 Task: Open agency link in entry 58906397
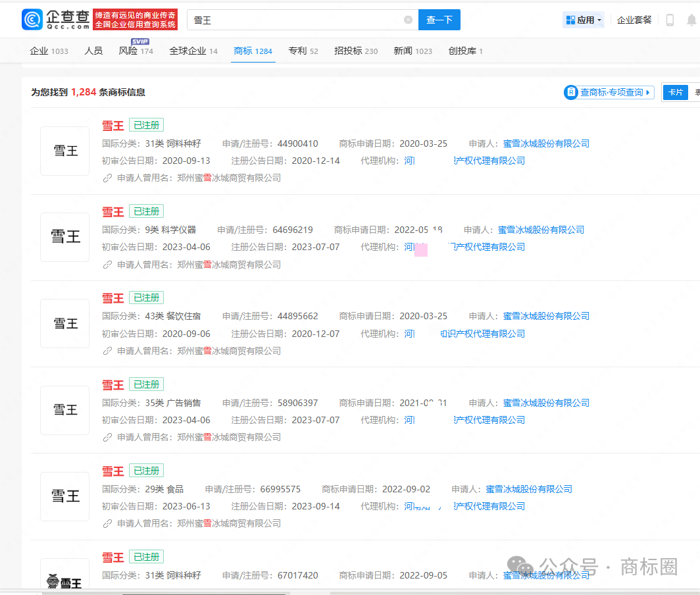(464, 419)
